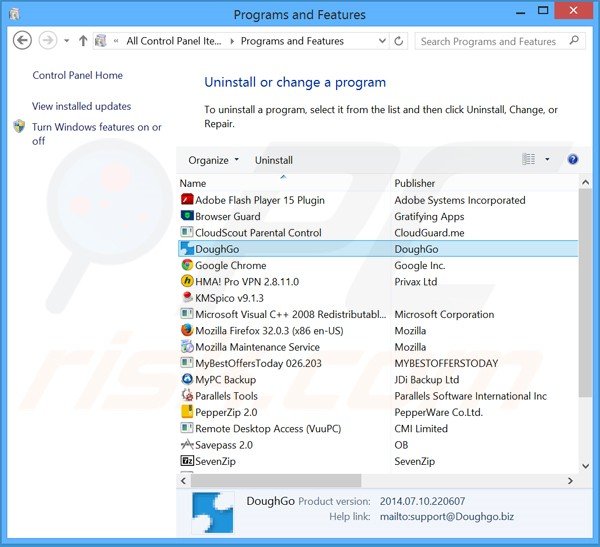Click the mailto:support@Doughgo.biz help link
600x547 pixels.
pyautogui.click(x=447, y=517)
